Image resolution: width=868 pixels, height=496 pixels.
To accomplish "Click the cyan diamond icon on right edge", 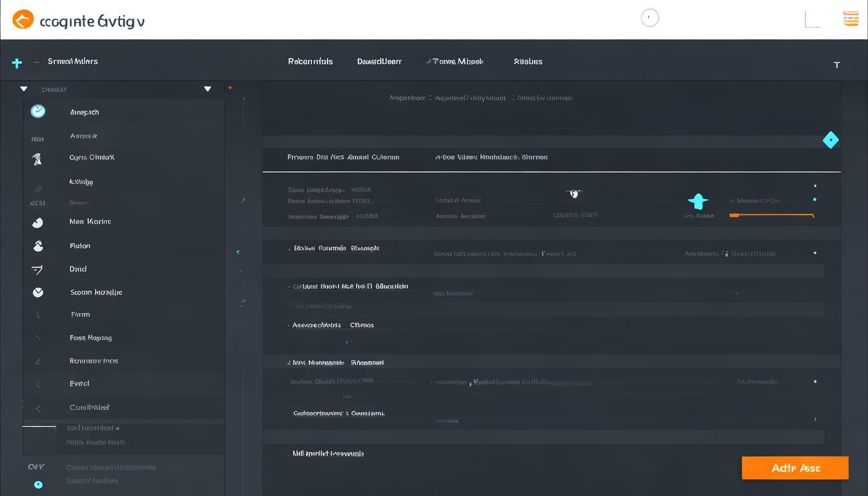I will [831, 140].
